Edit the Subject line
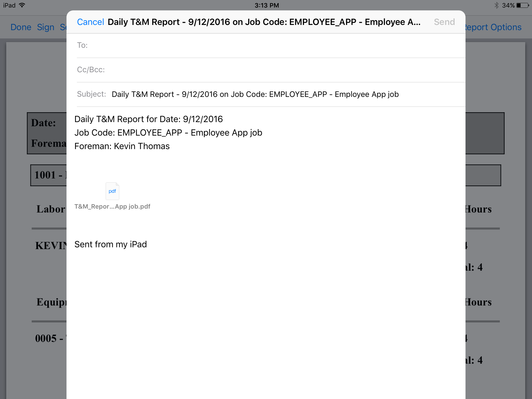Screen dimensions: 532x399 (255, 94)
